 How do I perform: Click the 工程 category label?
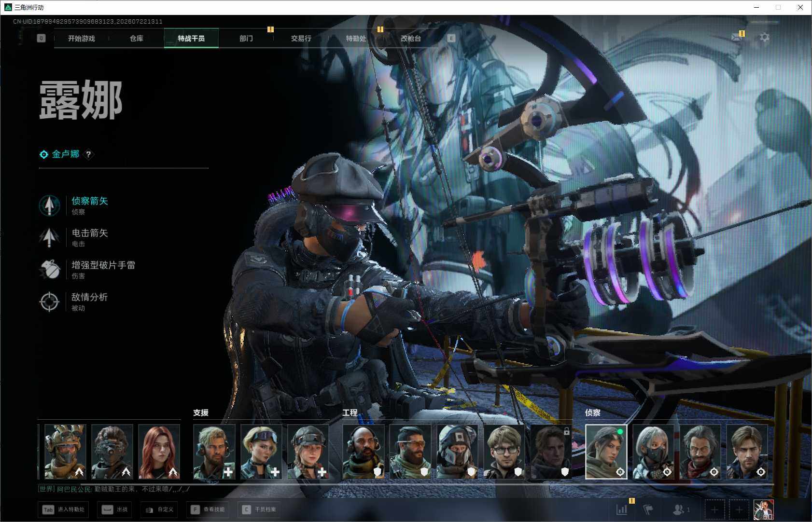350,413
